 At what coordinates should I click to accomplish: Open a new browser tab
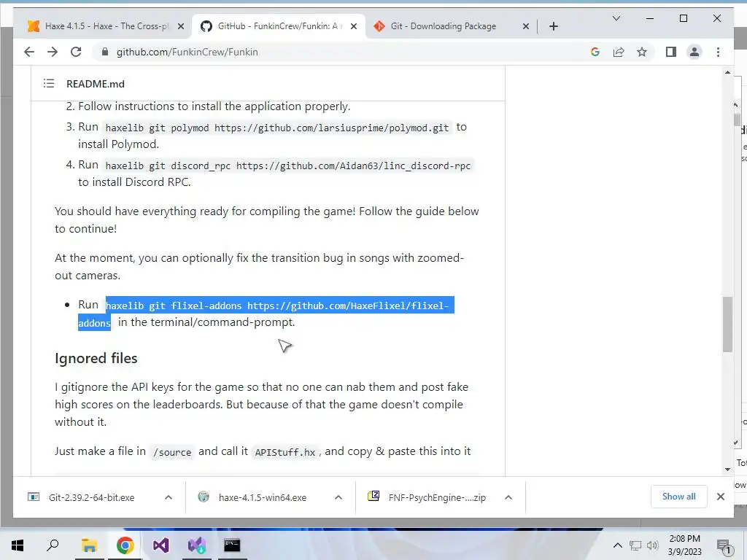point(553,26)
